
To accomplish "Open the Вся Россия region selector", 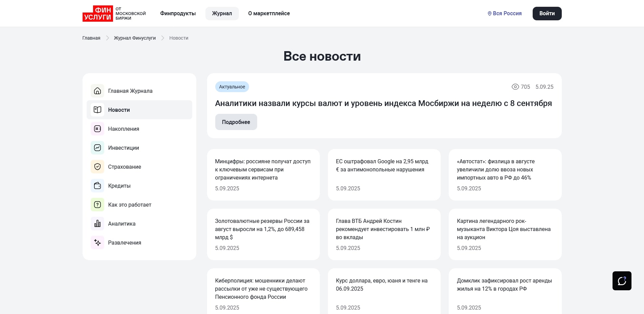I will tap(504, 13).
